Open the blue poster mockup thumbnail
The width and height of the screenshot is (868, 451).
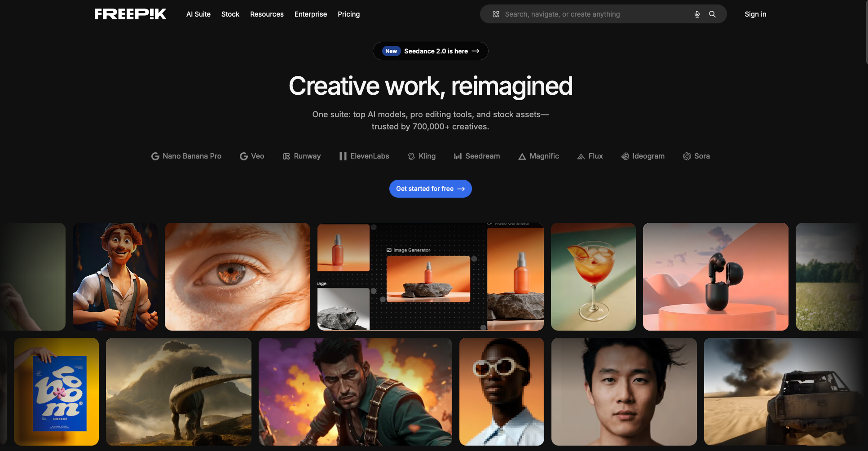tap(57, 392)
